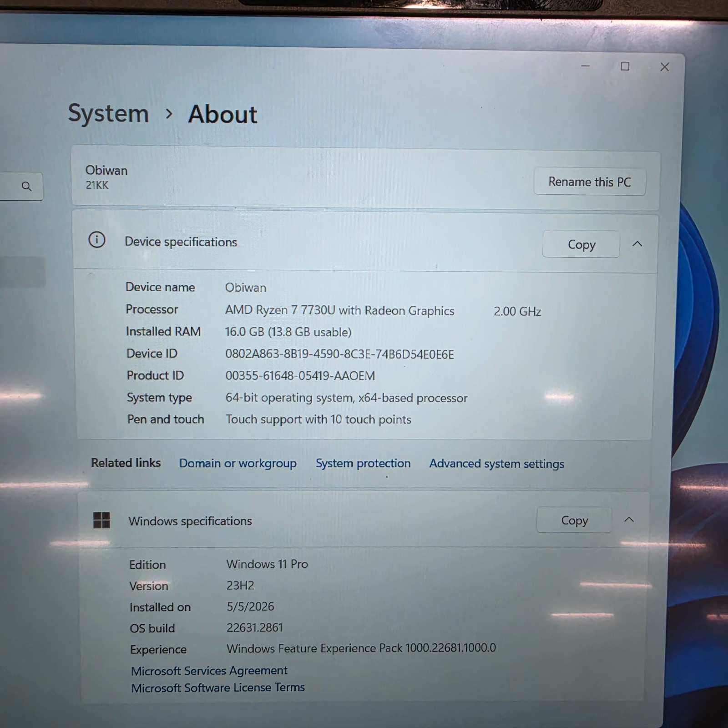Open Advanced system settings link
Viewport: 728px width, 728px height.
496,464
